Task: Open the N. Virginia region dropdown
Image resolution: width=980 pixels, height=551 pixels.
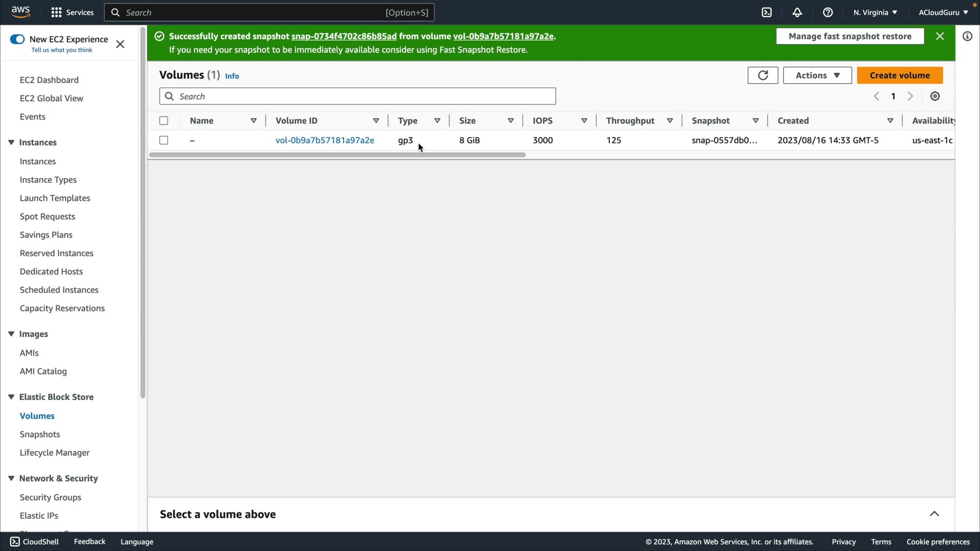Action: coord(875,12)
